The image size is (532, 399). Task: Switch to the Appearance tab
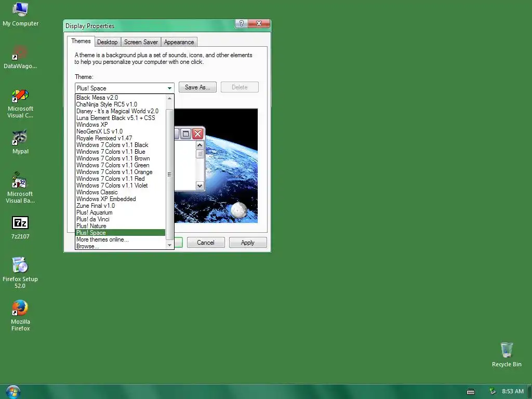coord(179,42)
